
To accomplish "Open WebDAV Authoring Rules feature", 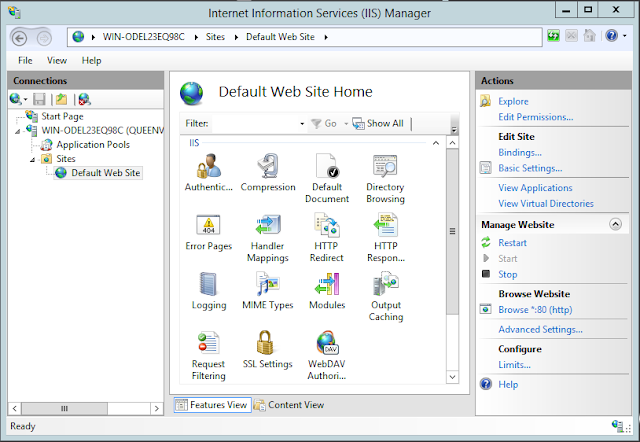I will pos(327,356).
